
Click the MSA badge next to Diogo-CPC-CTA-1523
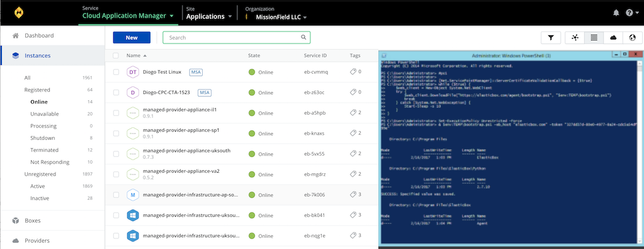click(x=205, y=93)
